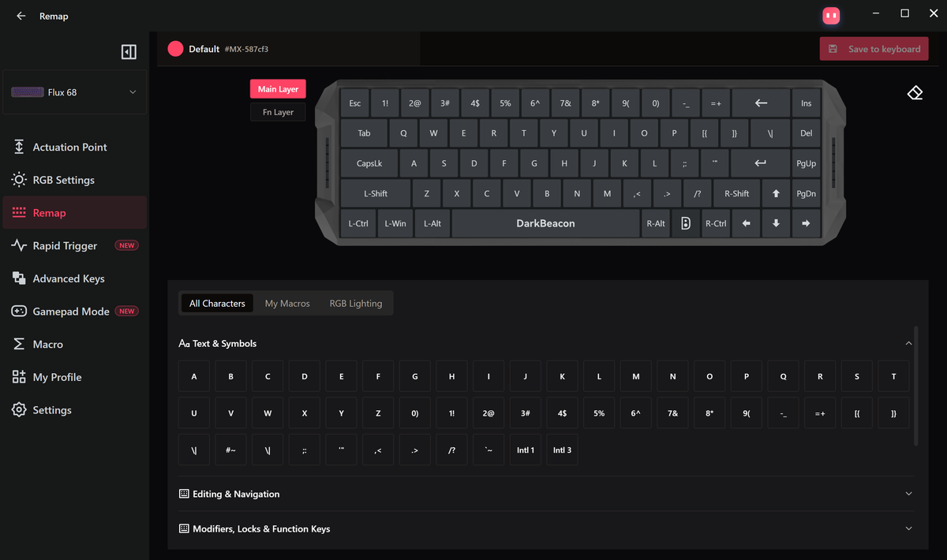Screen dimensions: 947x560
Task: Switch to the My Macros tab
Action: coord(287,303)
